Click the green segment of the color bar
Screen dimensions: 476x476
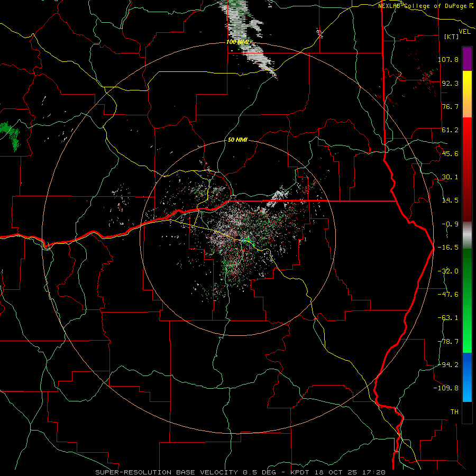pos(467,300)
